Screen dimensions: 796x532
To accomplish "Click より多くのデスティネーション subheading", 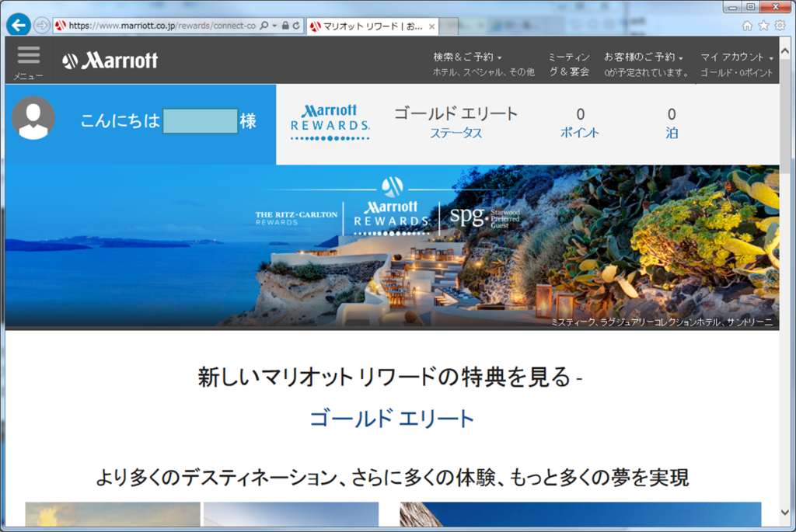I will click(392, 477).
